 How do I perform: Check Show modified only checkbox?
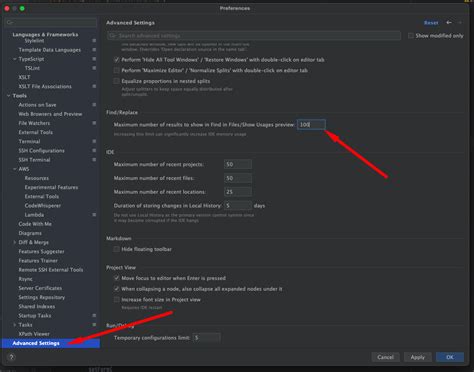click(411, 36)
